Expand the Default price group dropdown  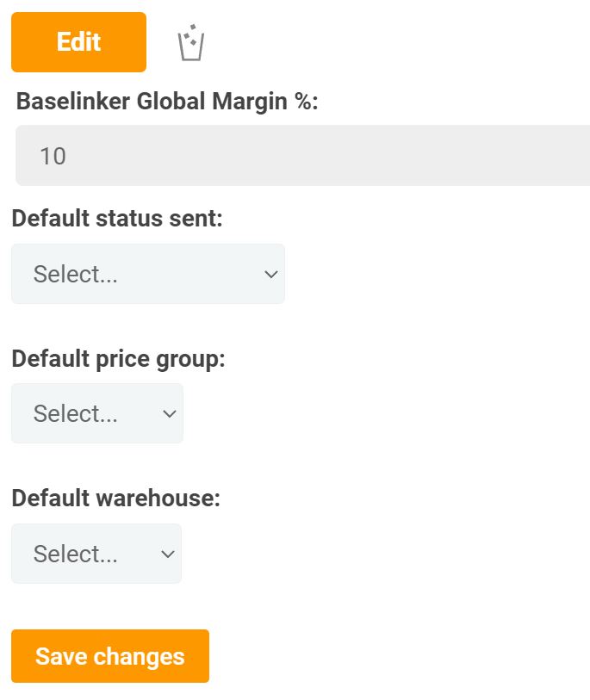(97, 414)
